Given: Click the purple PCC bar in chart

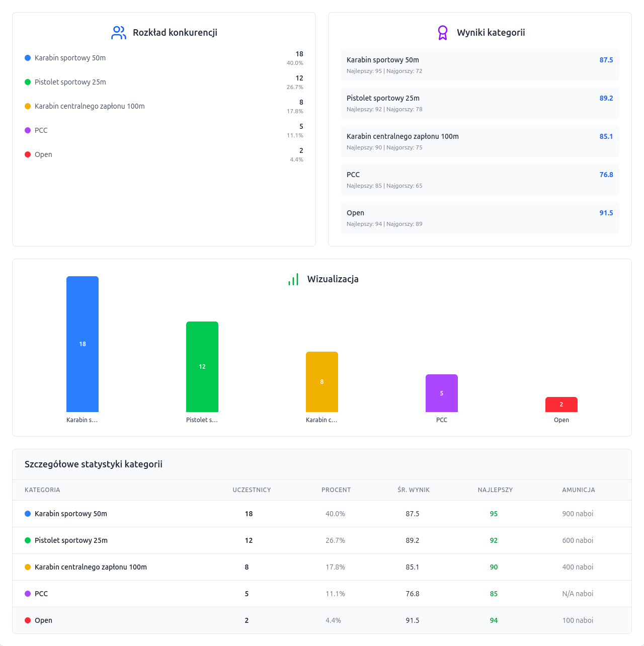Looking at the screenshot, I should (442, 393).
